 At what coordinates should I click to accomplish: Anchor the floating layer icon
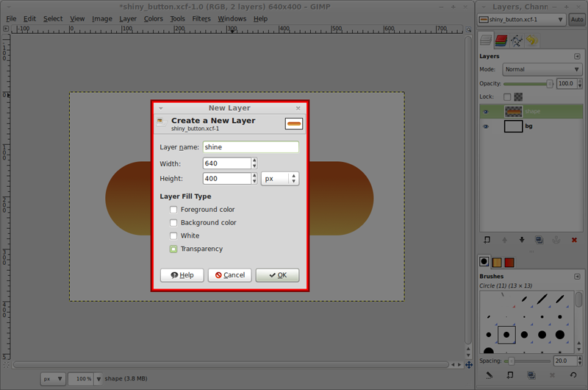556,240
